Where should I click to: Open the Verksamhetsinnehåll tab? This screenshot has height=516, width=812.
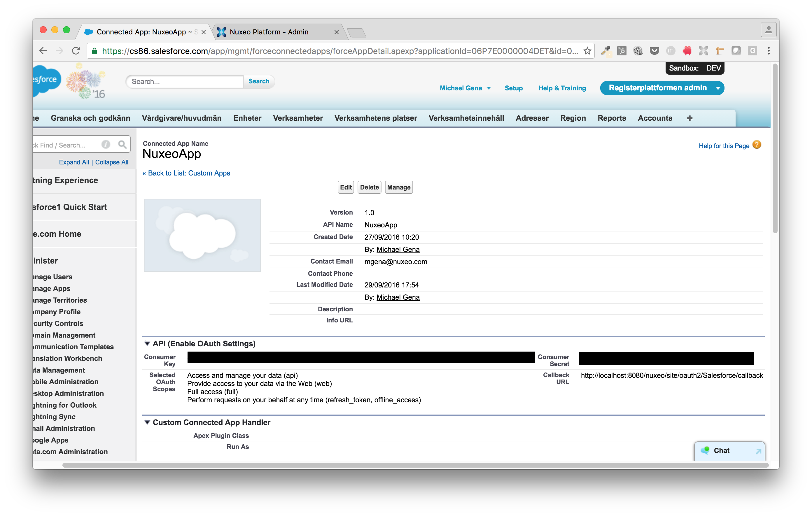point(466,118)
